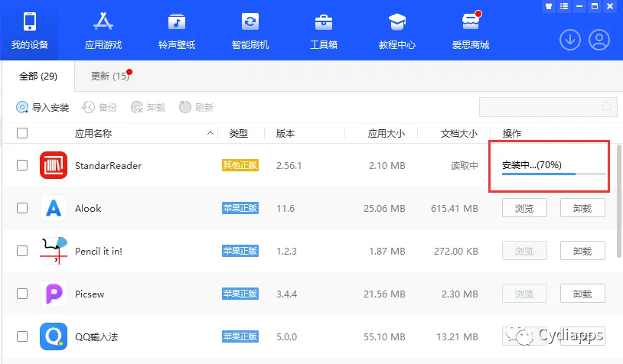Open 智能刷机 flash icon
The width and height of the screenshot is (623, 364).
pos(250,21)
